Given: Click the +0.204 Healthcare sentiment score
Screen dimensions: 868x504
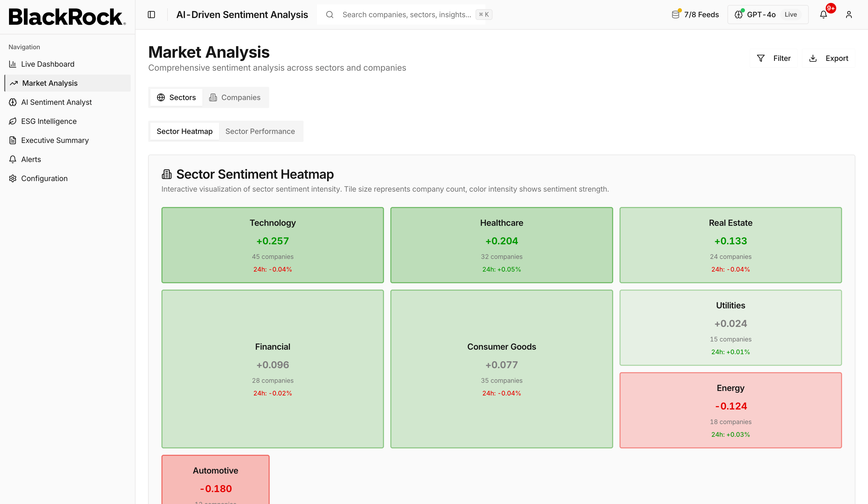Looking at the screenshot, I should (x=501, y=241).
